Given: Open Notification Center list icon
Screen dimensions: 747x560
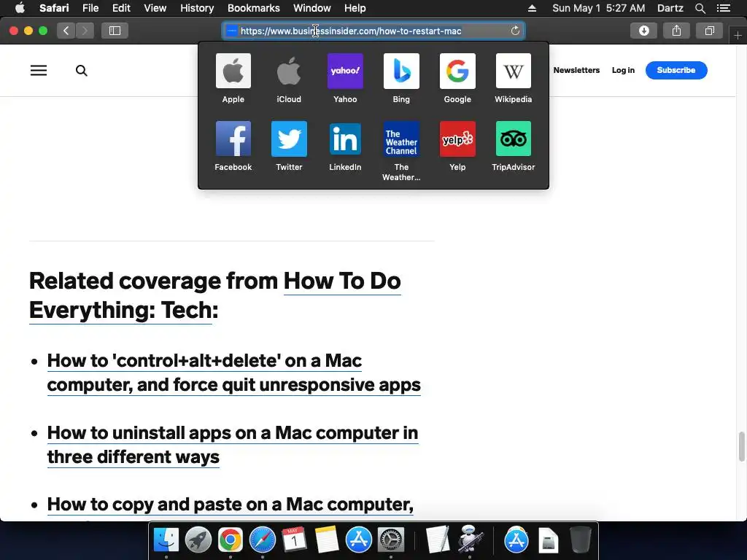Looking at the screenshot, I should (x=723, y=8).
